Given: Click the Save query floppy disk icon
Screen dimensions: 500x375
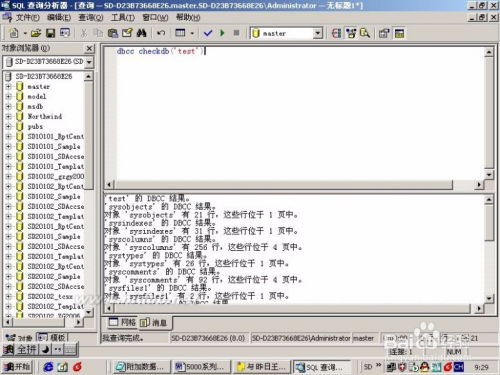Looking at the screenshot, I should pos(50,33).
